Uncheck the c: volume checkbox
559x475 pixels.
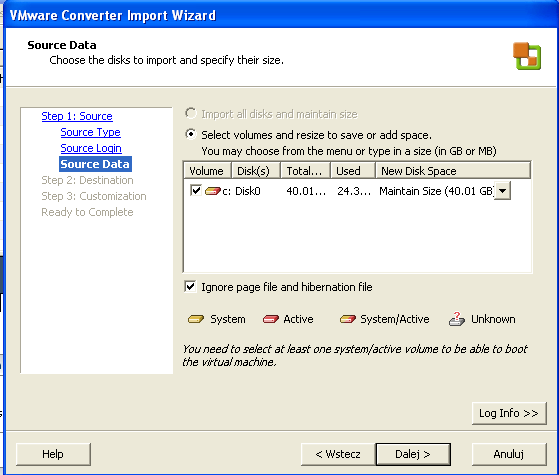(x=196, y=190)
